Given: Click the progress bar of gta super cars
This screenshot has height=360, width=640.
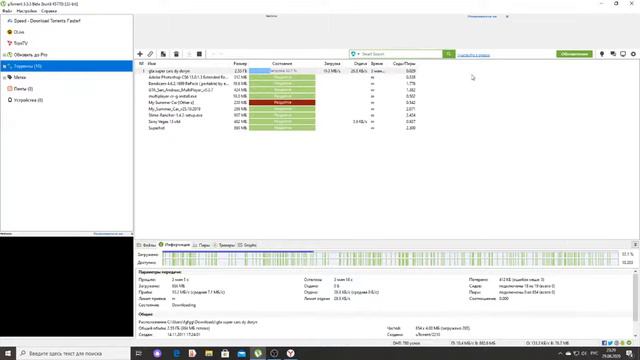Looking at the screenshot, I should [282, 71].
